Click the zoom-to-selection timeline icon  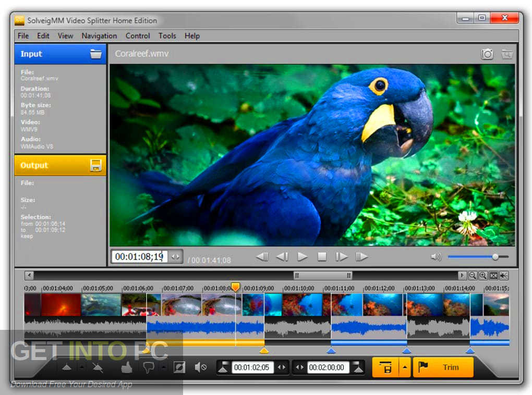pos(504,276)
